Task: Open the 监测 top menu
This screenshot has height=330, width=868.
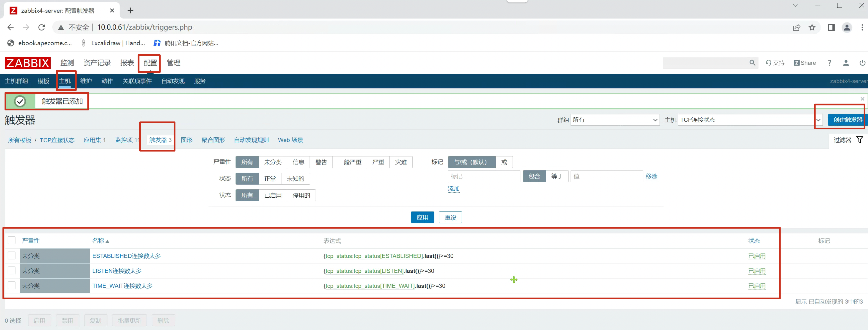Action: point(67,63)
